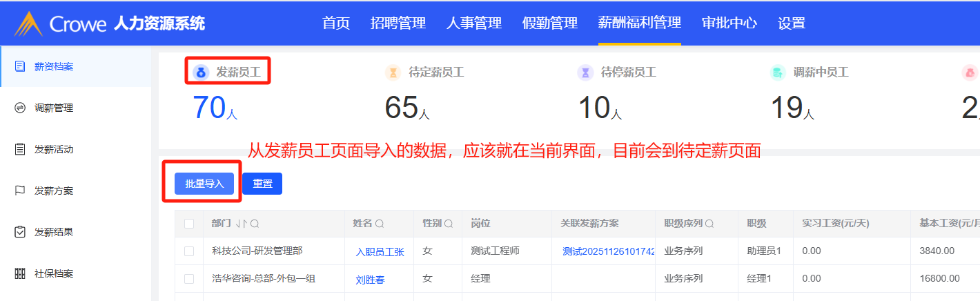
Task: Click search icon in 职级序列 column header
Action: (709, 224)
